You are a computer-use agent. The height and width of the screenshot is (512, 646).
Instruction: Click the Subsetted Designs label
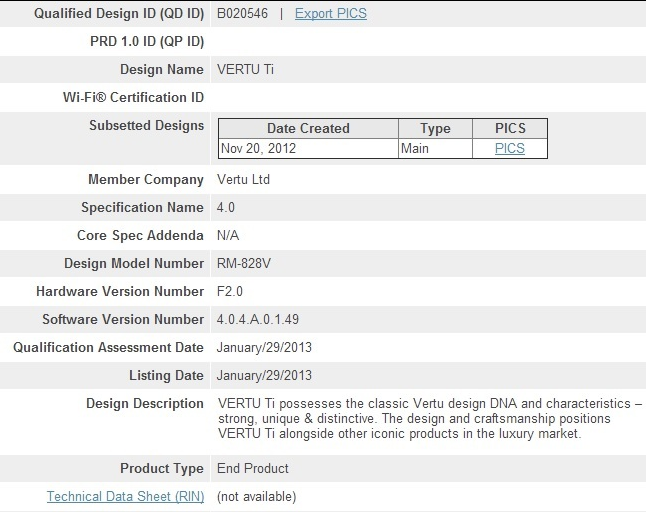[x=147, y=125]
